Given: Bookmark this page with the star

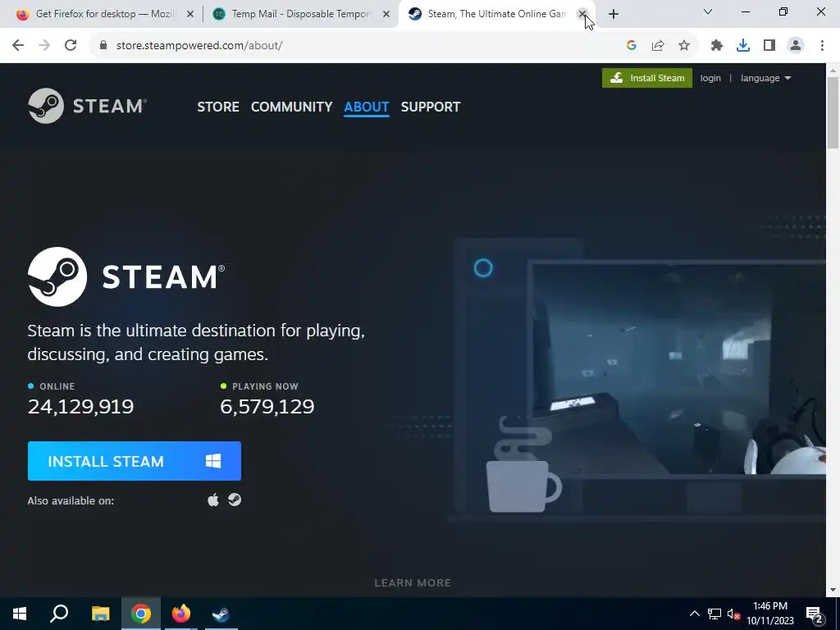Looking at the screenshot, I should [x=684, y=46].
